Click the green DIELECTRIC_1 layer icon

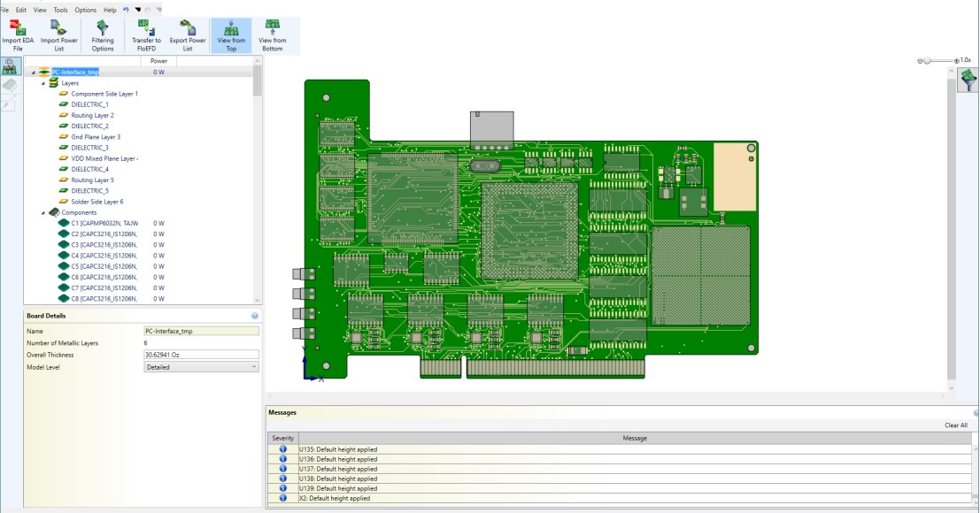pos(63,104)
